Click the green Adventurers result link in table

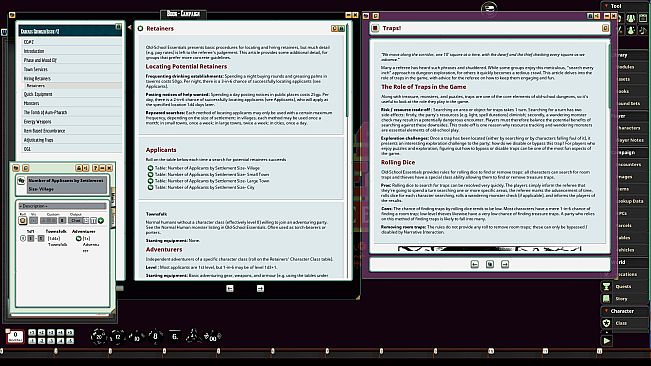click(x=78, y=238)
